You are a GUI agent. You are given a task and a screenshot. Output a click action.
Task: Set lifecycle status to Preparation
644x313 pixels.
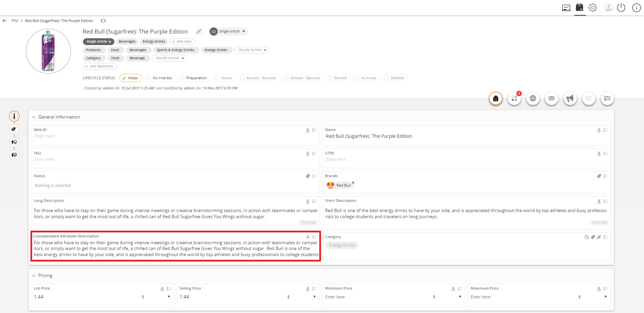[194, 78]
